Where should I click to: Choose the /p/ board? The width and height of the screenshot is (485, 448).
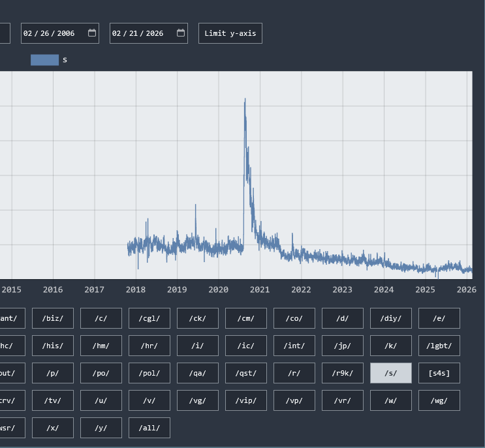point(53,373)
